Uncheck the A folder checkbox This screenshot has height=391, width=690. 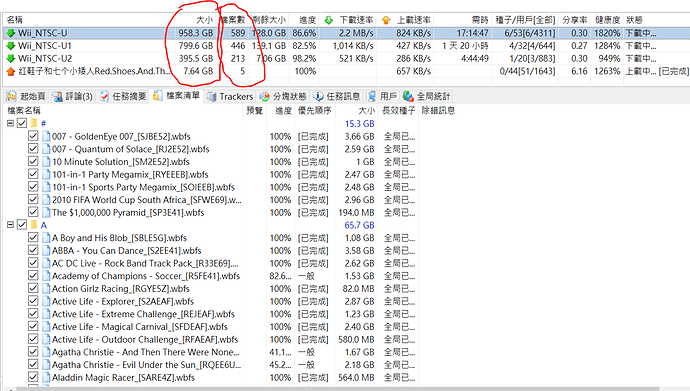click(22, 225)
